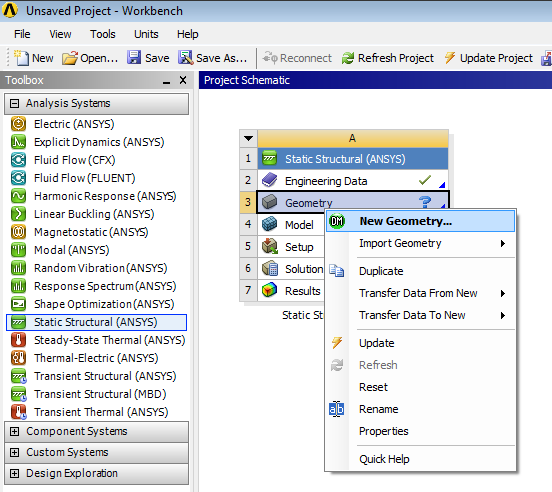Click the Steady-State Thermal (ANSYS) icon

coord(18,340)
